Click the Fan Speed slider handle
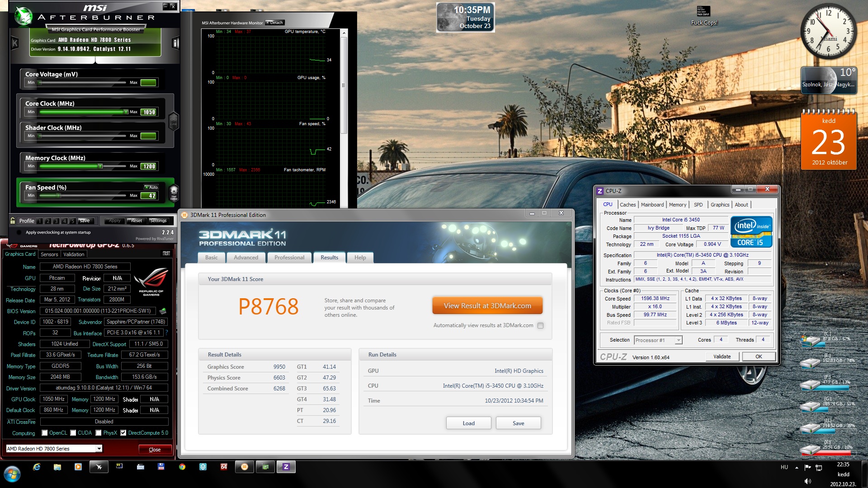This screenshot has height=488, width=868. tap(58, 196)
